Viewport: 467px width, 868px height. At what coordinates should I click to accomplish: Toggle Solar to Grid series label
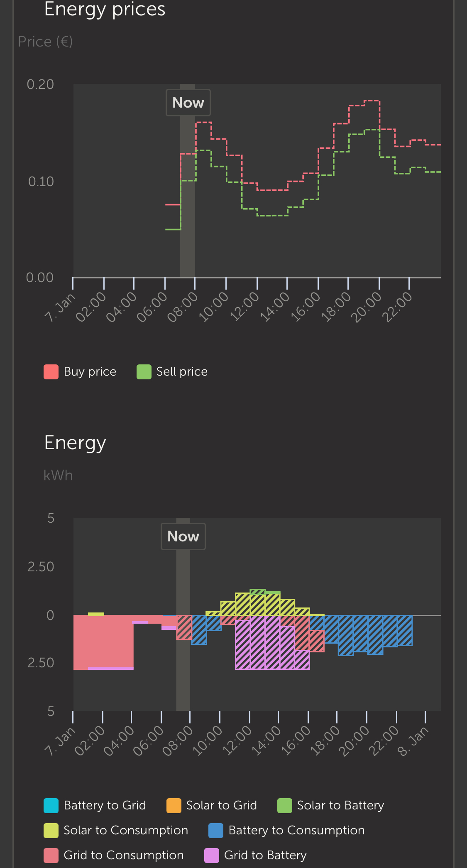(222, 806)
